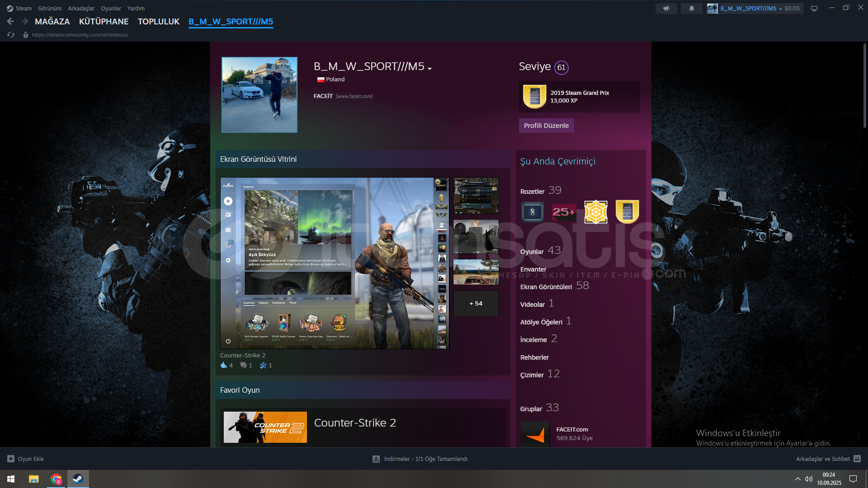This screenshot has width=868, height=488.
Task: Click the lock icon beside the URL
Action: (26, 35)
